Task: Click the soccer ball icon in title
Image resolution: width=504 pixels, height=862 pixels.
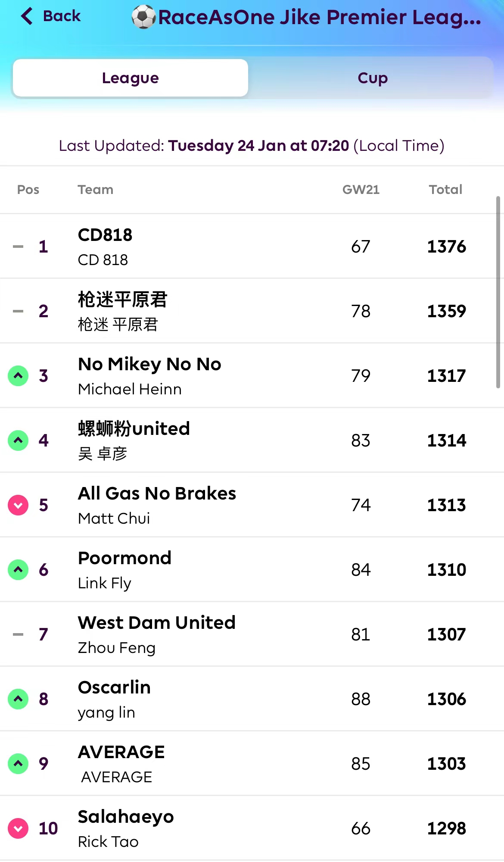Action: pyautogui.click(x=144, y=17)
